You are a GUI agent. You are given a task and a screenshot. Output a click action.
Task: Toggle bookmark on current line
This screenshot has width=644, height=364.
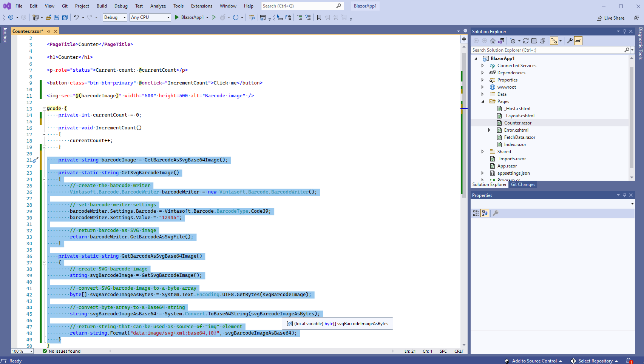coord(319,17)
